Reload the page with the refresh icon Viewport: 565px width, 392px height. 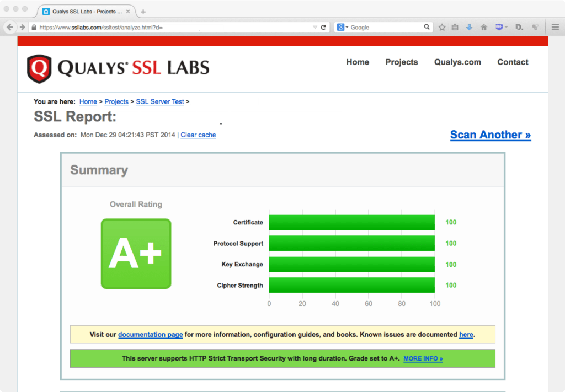coord(324,27)
